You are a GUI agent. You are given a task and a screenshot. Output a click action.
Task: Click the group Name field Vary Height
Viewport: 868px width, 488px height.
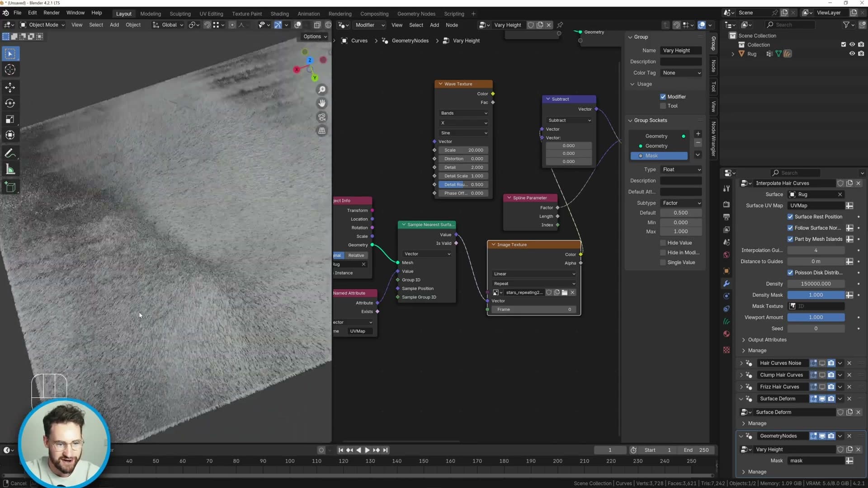click(x=681, y=51)
